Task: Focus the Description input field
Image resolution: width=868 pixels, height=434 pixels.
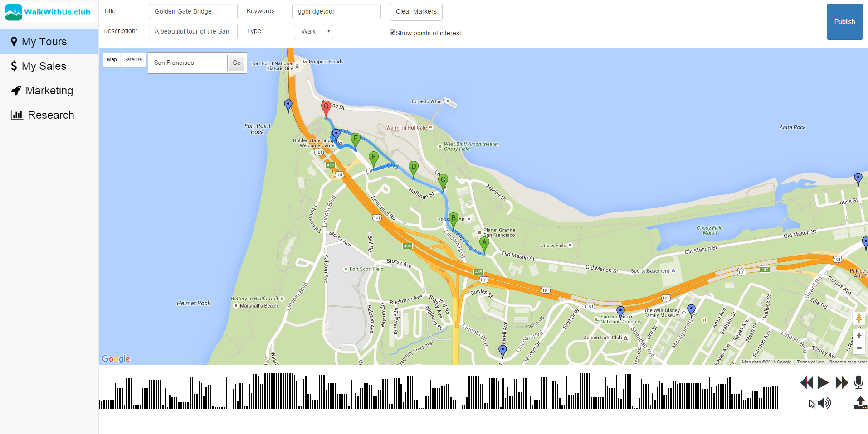Action: tap(193, 31)
